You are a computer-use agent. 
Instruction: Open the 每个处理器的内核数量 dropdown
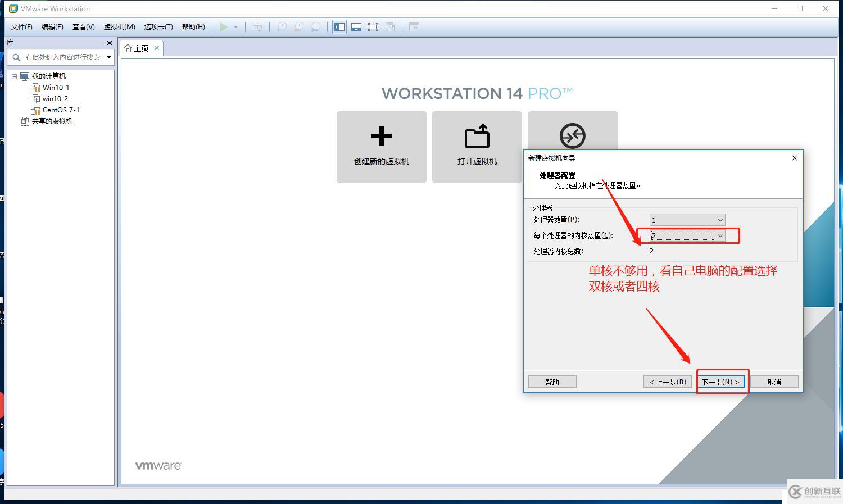pos(687,235)
